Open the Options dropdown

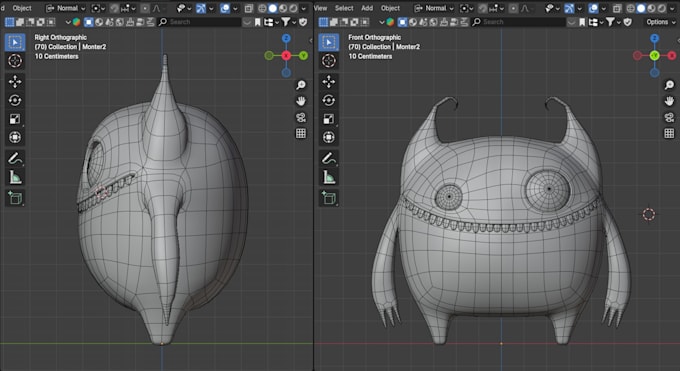tap(661, 22)
